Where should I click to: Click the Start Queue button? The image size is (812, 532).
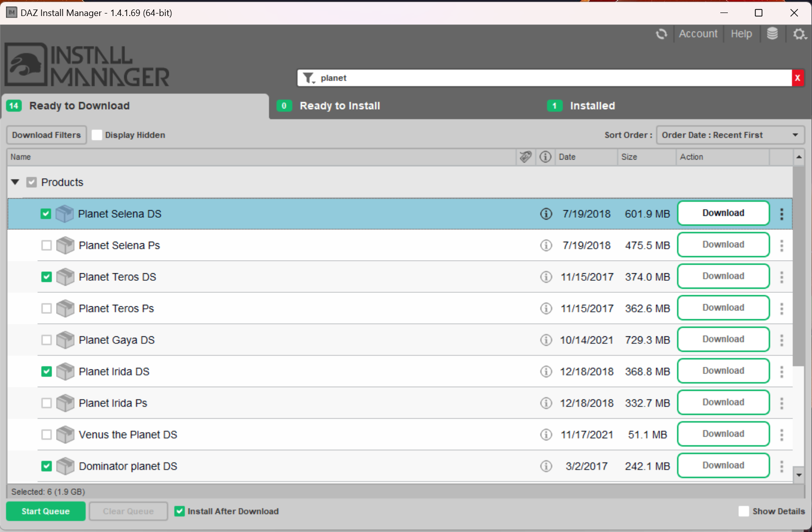pos(46,511)
